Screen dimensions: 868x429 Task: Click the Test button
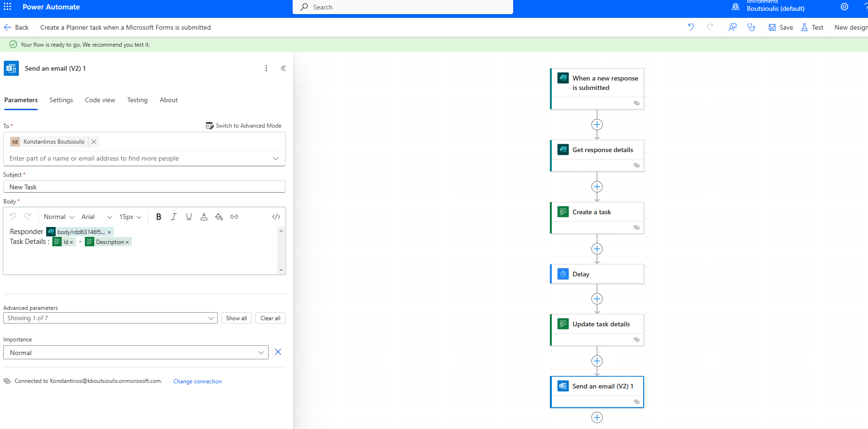pos(812,27)
